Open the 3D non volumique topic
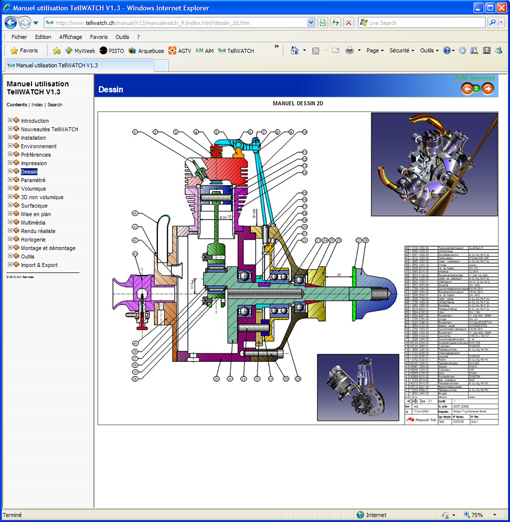 (x=42, y=197)
